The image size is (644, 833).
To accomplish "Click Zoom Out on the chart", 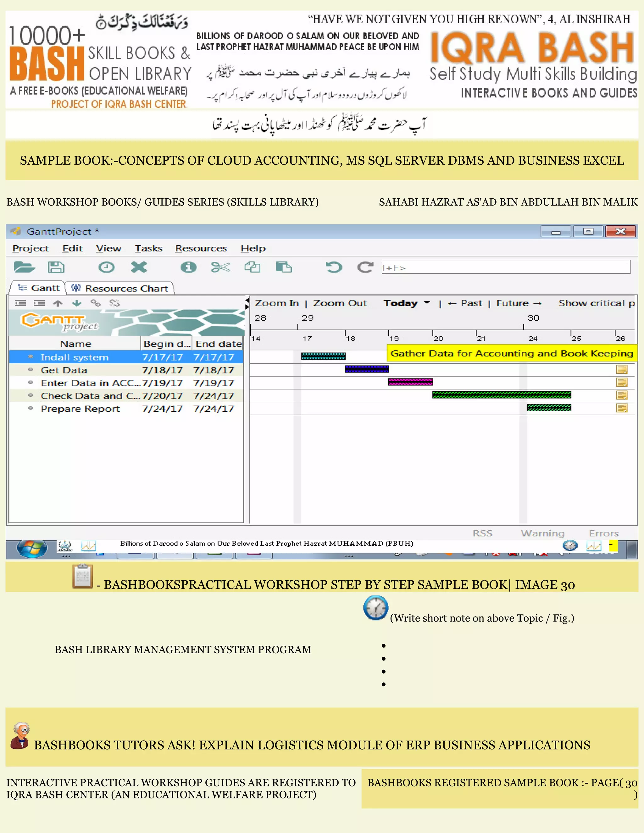I will (x=340, y=303).
